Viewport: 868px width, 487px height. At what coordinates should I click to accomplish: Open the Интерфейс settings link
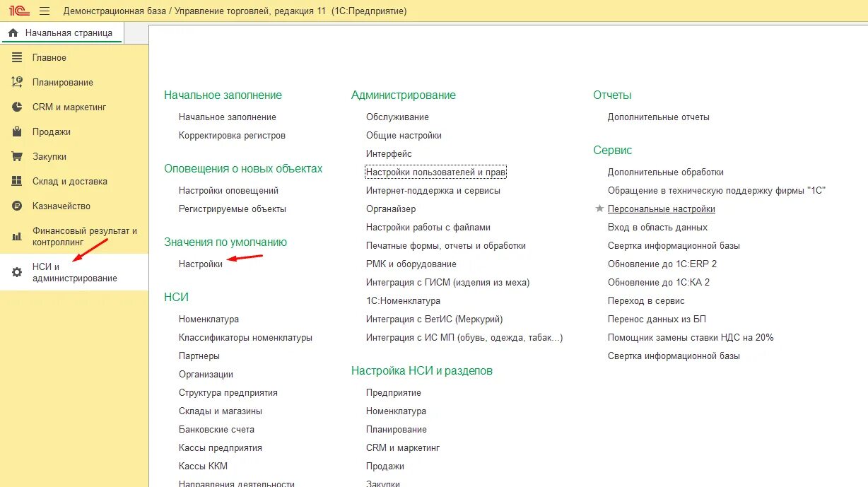point(389,153)
